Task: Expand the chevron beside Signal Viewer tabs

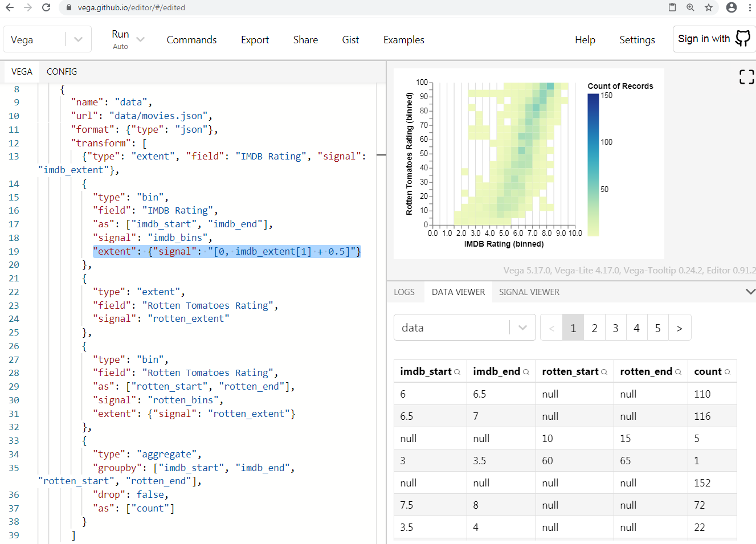Action: coord(750,292)
